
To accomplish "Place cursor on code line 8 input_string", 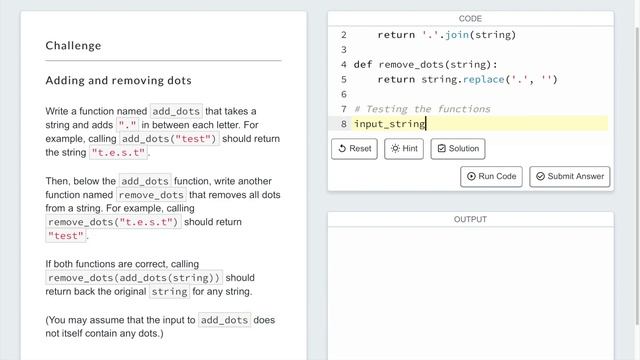I will (389, 124).
